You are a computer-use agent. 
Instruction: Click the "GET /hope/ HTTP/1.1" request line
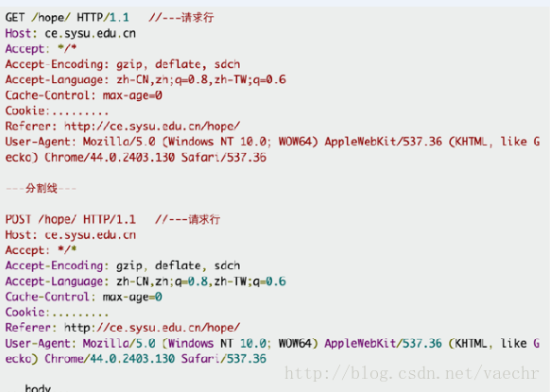click(x=67, y=18)
